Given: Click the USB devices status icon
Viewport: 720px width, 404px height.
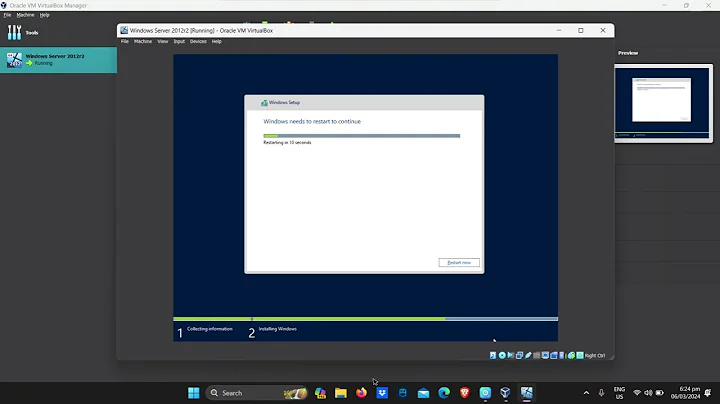Looking at the screenshot, I should [528, 355].
